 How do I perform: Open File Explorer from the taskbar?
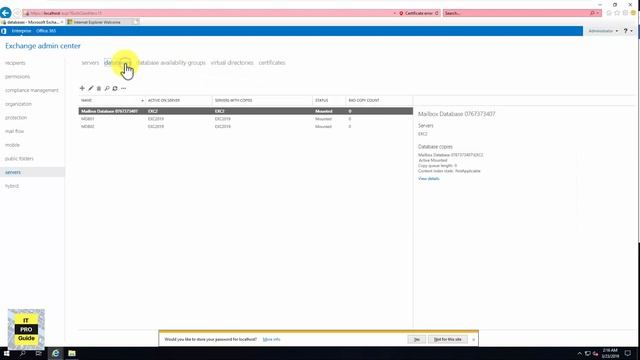tap(72, 353)
